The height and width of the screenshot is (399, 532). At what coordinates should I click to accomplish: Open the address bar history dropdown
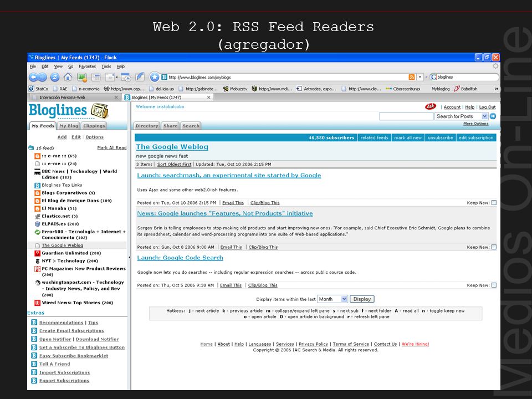coord(420,77)
